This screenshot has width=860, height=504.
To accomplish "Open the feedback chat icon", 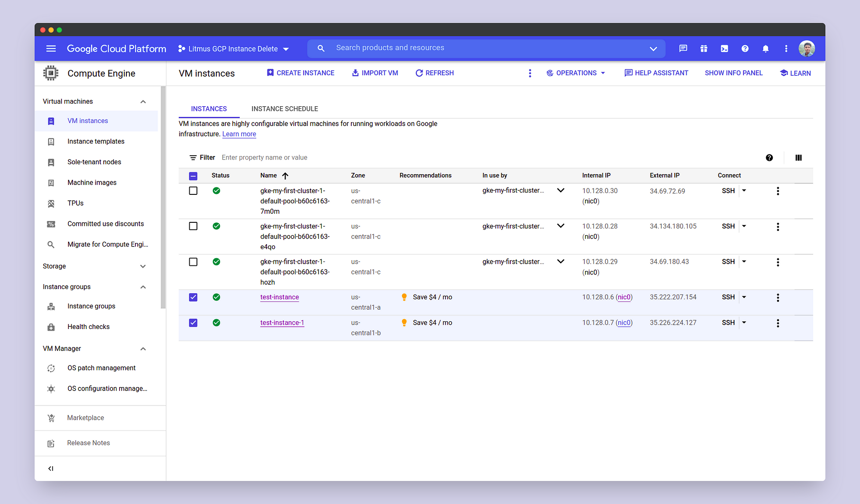I will pyautogui.click(x=683, y=49).
